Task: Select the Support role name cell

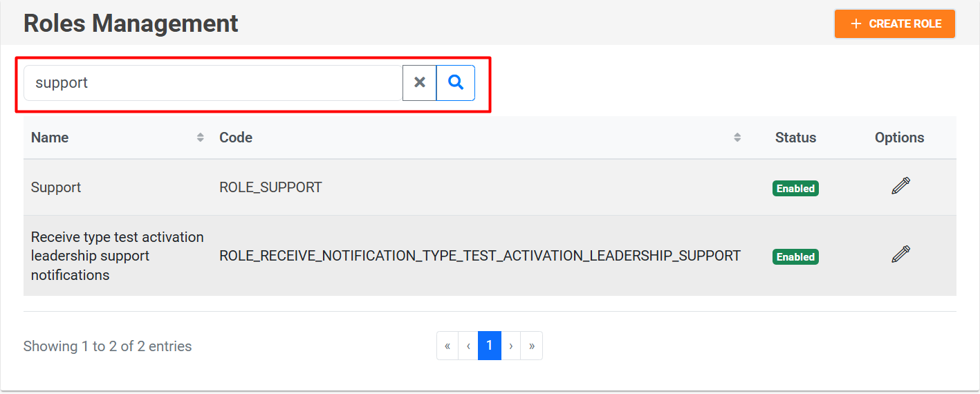Action: (x=56, y=187)
